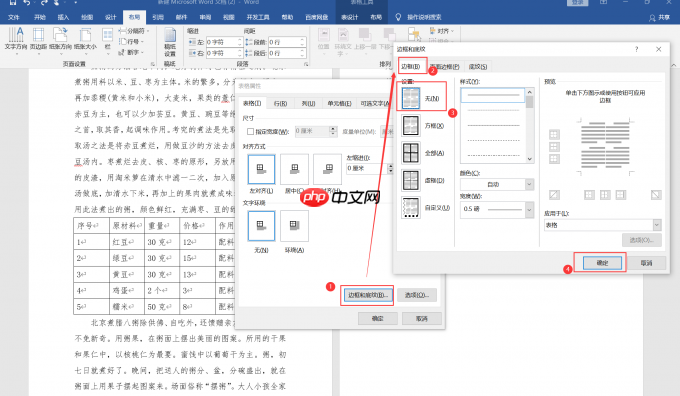Click 取消 in borders and shading dialog
The image size is (680, 396).
646,263
